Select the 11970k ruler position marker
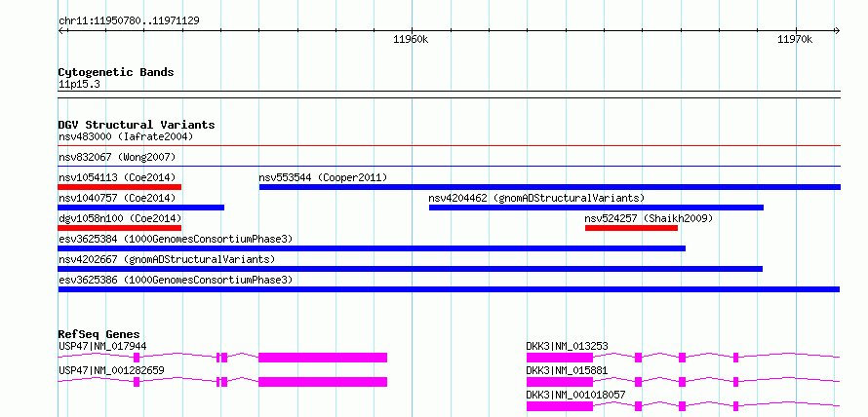This screenshot has height=417, width=868. click(x=795, y=39)
